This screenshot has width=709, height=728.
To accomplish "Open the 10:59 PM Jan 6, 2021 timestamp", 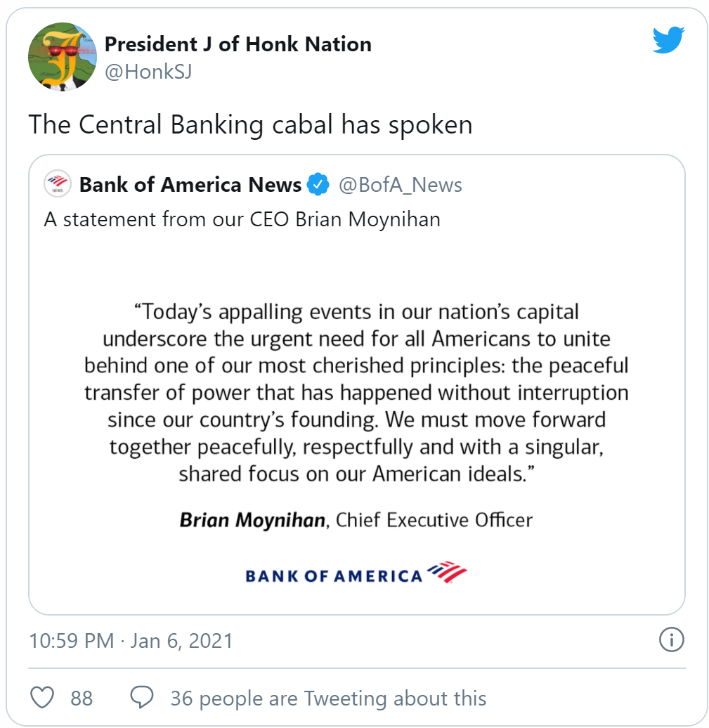I will tap(131, 641).
